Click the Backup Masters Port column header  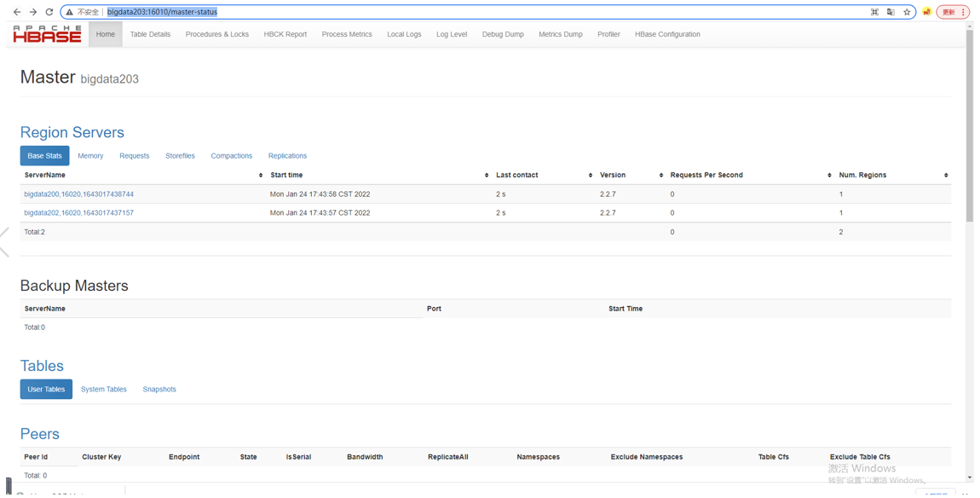point(434,309)
